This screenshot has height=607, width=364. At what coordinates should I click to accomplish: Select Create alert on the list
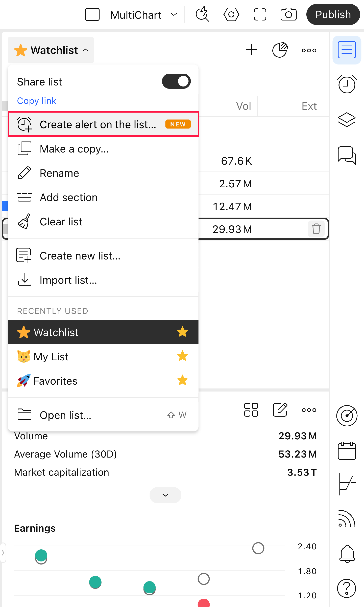[98, 124]
